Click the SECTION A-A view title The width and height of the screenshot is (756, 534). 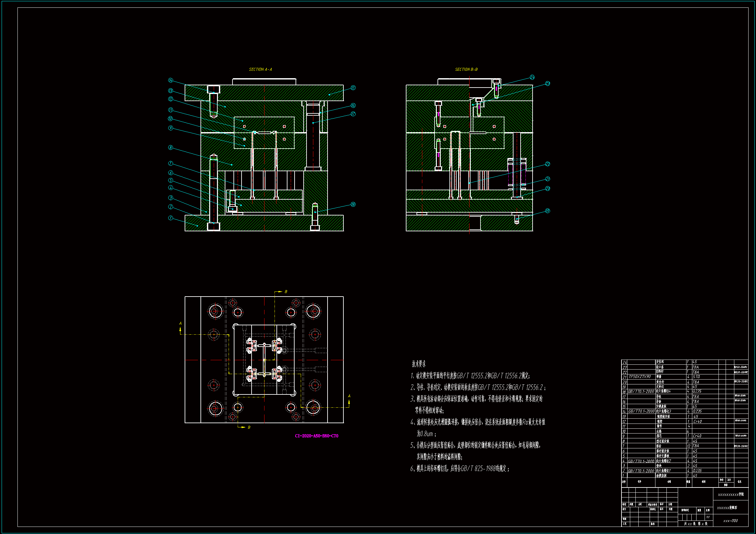(x=260, y=69)
